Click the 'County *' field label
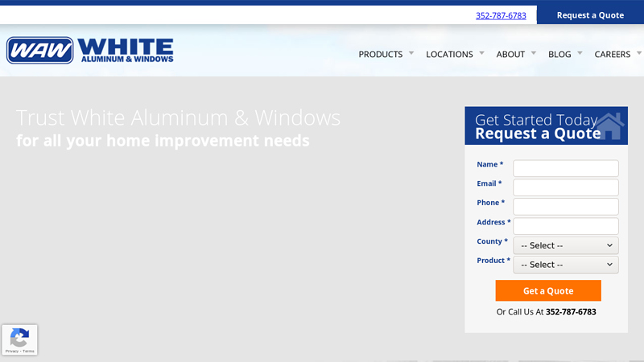 coord(492,241)
